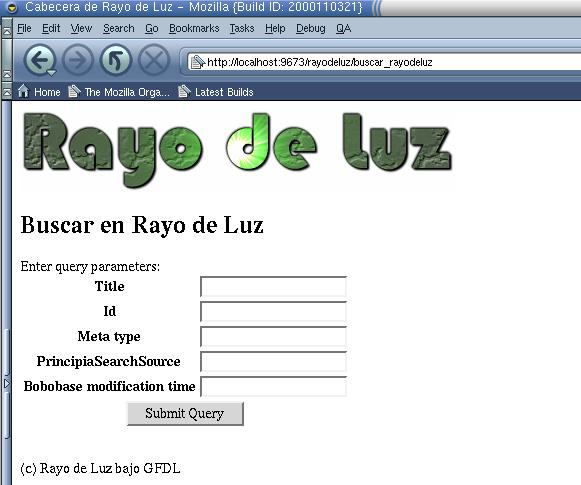The image size is (581, 485).
Task: Click the Home bookmark label
Action: [47, 92]
